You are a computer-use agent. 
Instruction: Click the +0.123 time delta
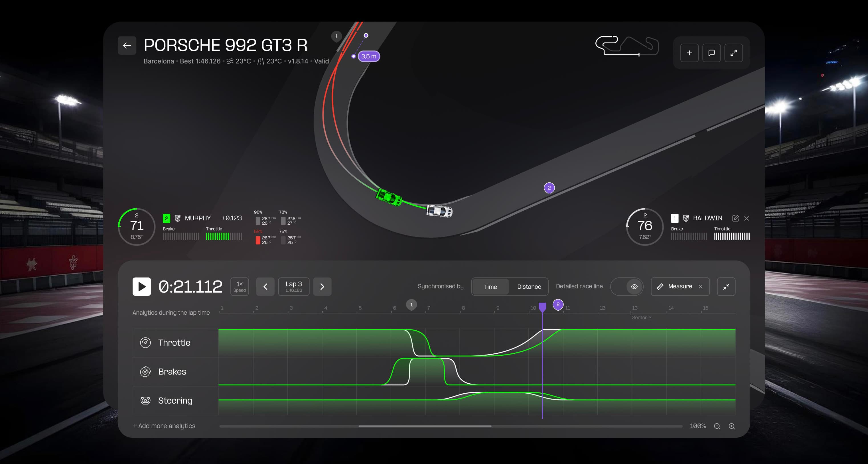coord(232,218)
